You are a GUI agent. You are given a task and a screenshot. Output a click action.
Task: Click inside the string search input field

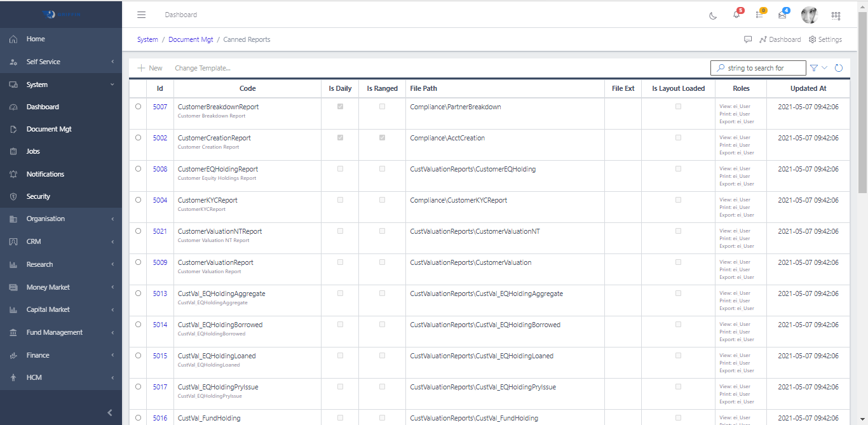tap(758, 67)
